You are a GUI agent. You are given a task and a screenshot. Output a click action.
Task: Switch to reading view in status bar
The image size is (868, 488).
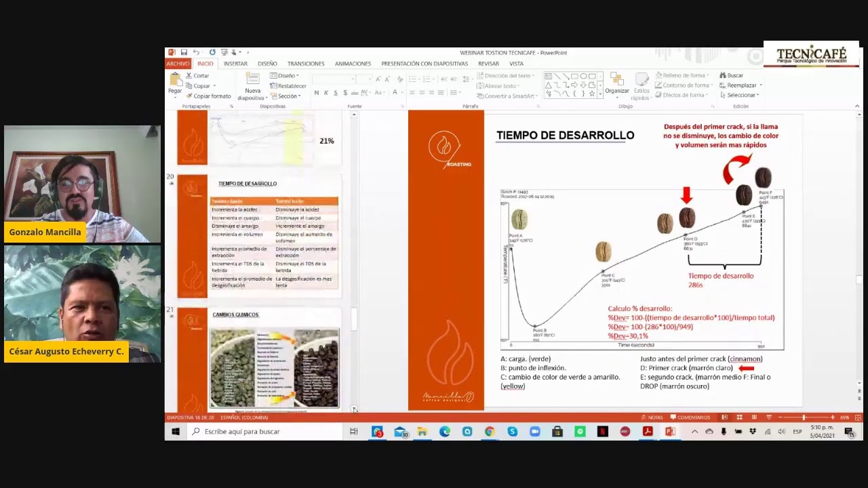coord(754,418)
